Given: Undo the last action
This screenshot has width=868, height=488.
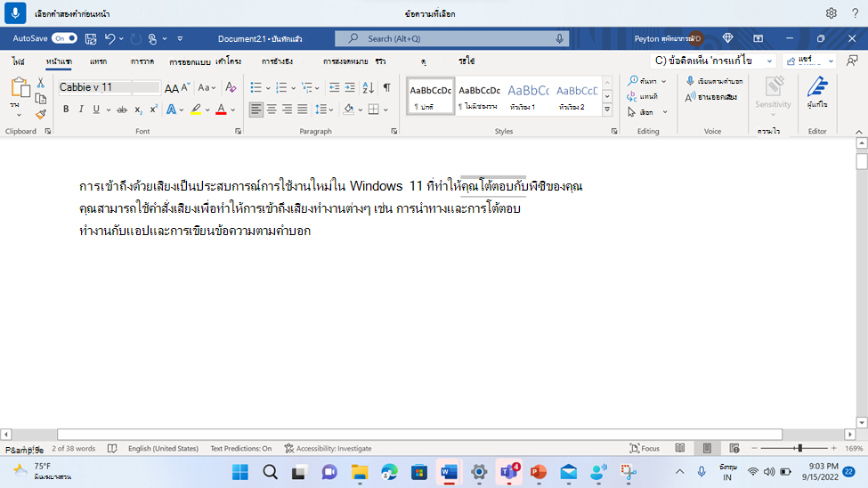Looking at the screenshot, I should [110, 39].
